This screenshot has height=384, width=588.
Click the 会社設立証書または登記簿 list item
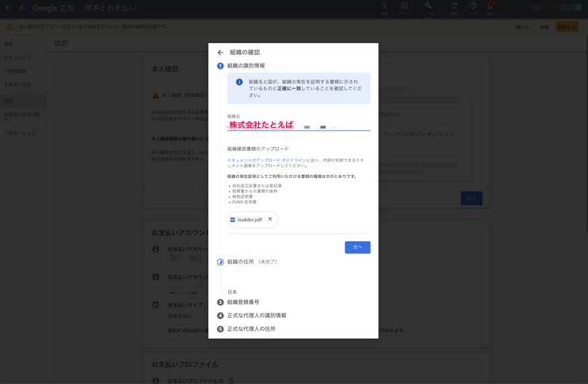click(x=257, y=186)
